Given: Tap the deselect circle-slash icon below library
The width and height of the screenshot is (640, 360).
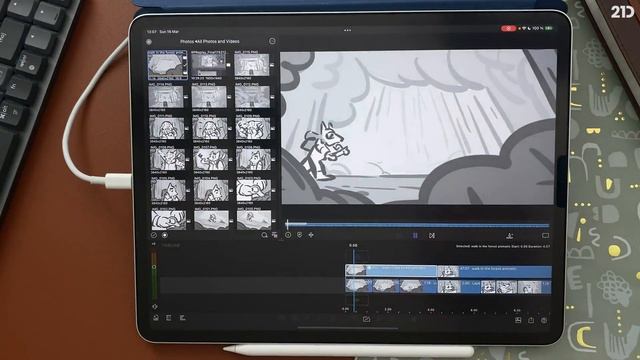Looking at the screenshot, I should [154, 235].
